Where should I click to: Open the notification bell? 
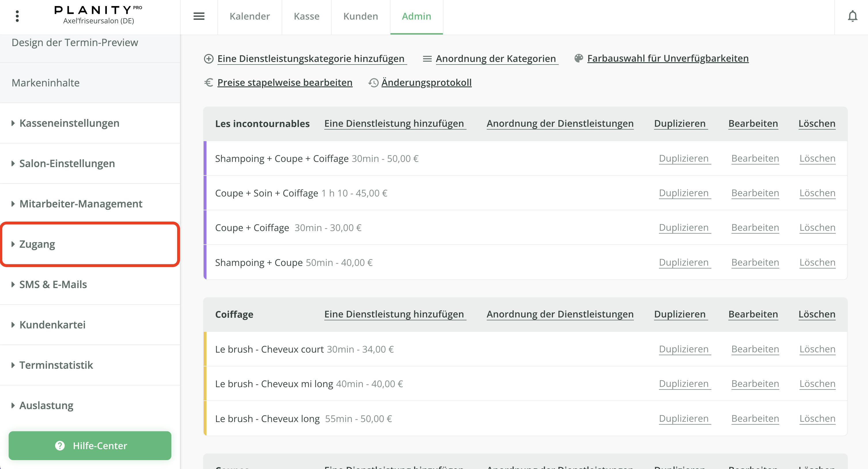853,16
